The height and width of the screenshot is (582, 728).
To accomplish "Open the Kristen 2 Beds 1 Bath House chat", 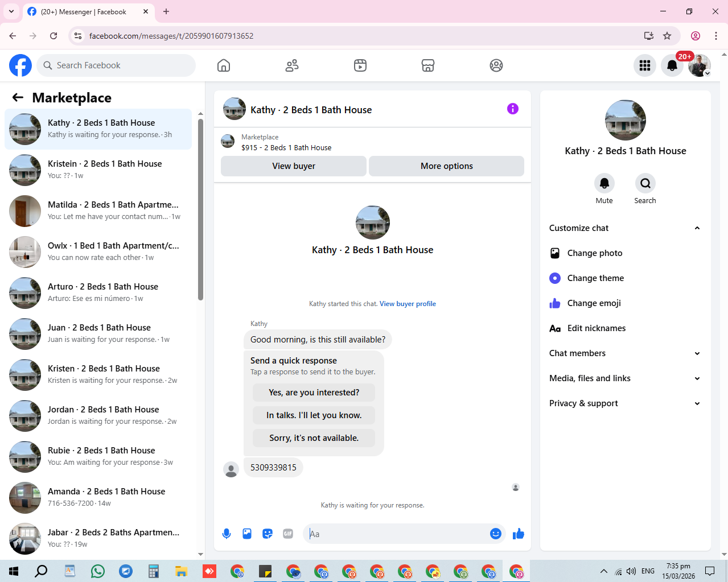I will (x=98, y=375).
